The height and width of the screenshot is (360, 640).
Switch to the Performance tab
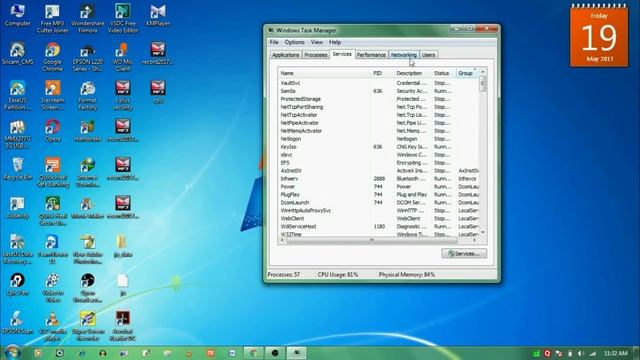[371, 55]
